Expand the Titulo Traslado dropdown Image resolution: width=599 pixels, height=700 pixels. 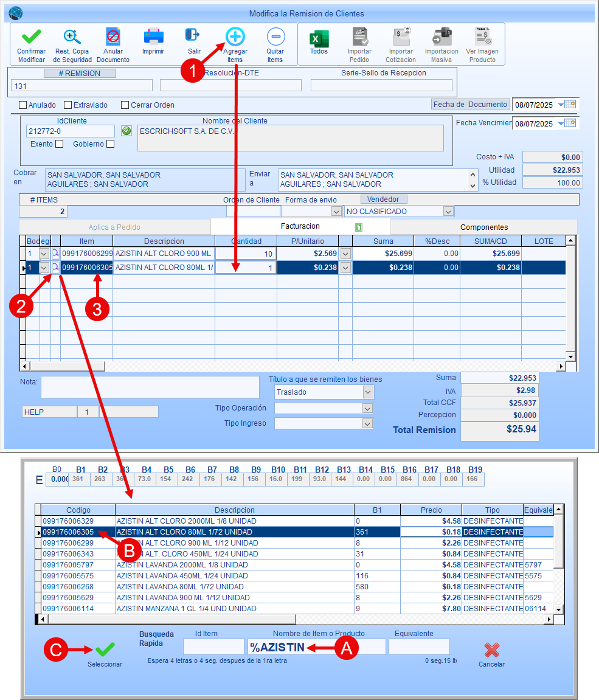click(368, 392)
